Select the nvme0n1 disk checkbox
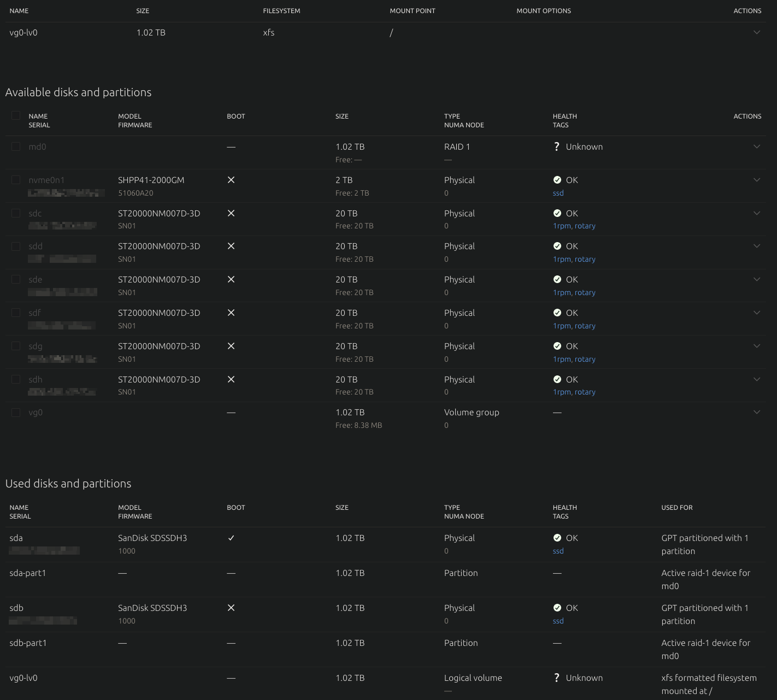Screen dimensions: 777x700 coord(16,180)
